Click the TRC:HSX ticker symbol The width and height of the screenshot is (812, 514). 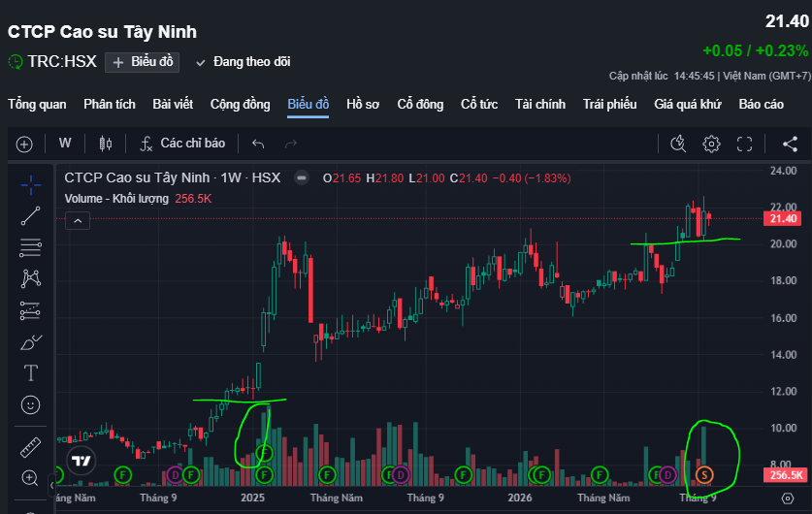click(62, 62)
